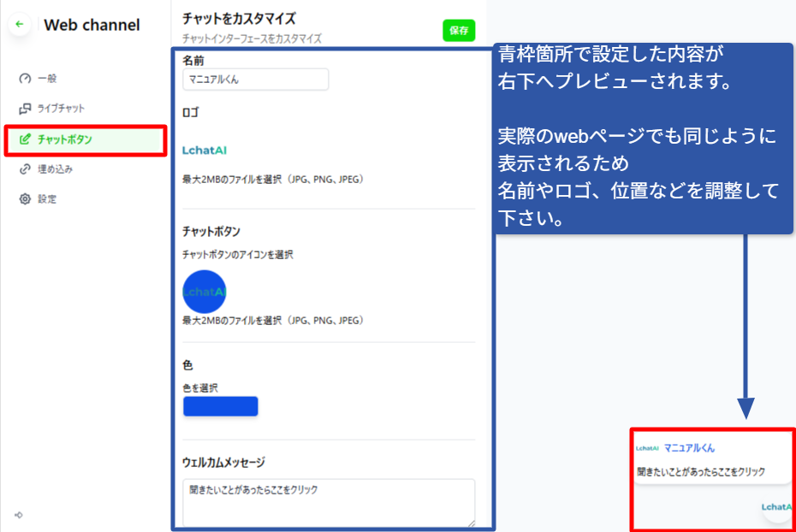
Task: Collapse the sidebar with the bottom-left arrow icon
Action: [x=19, y=515]
